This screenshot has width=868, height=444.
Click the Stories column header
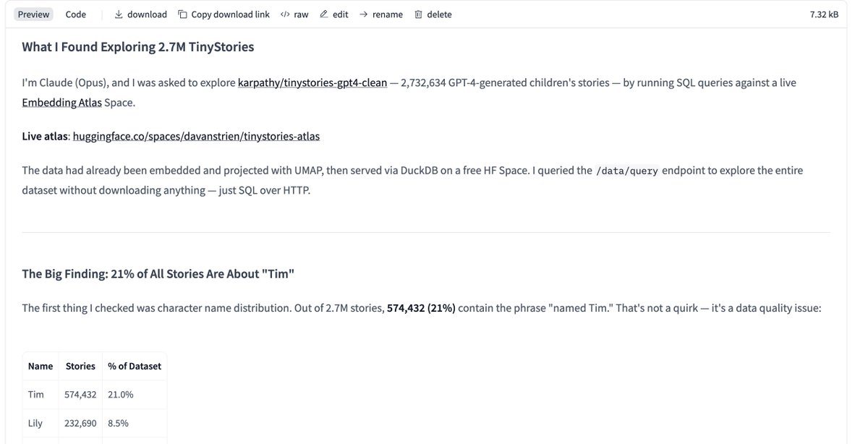pos(80,366)
